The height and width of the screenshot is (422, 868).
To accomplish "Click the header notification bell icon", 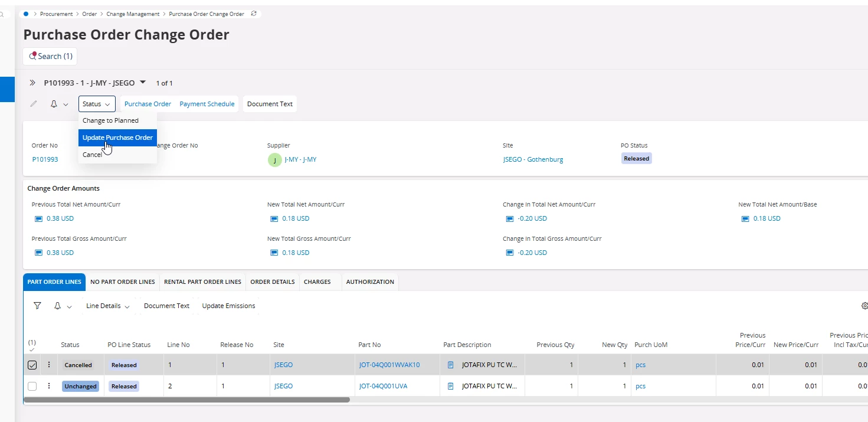I will [x=54, y=104].
